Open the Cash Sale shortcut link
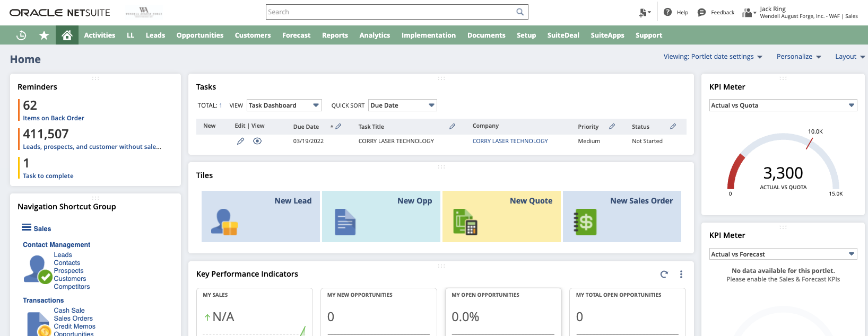The height and width of the screenshot is (336, 868). (x=69, y=311)
